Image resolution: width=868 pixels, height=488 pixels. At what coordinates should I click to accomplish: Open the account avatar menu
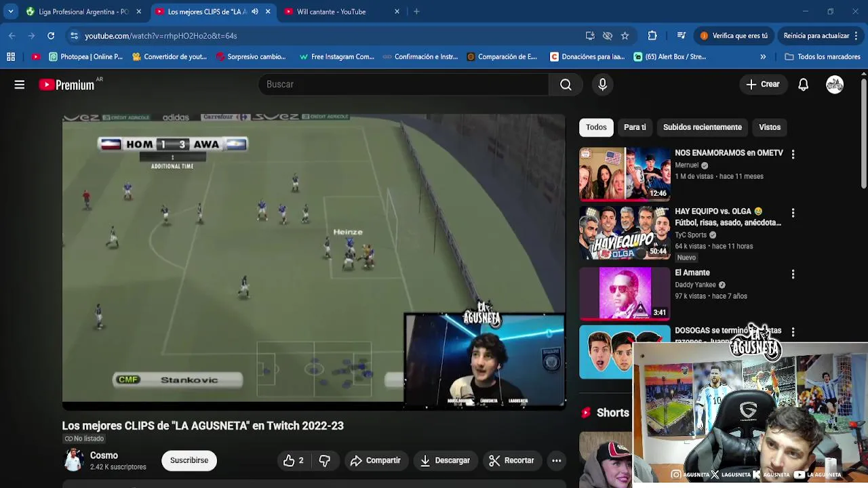coord(835,85)
